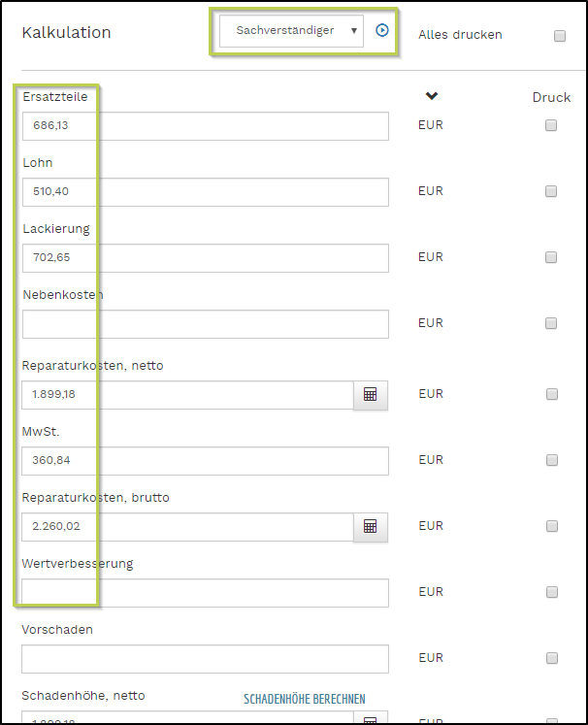
Task: Click the play arrow icon beside Sachverständiger
Action: (382, 30)
